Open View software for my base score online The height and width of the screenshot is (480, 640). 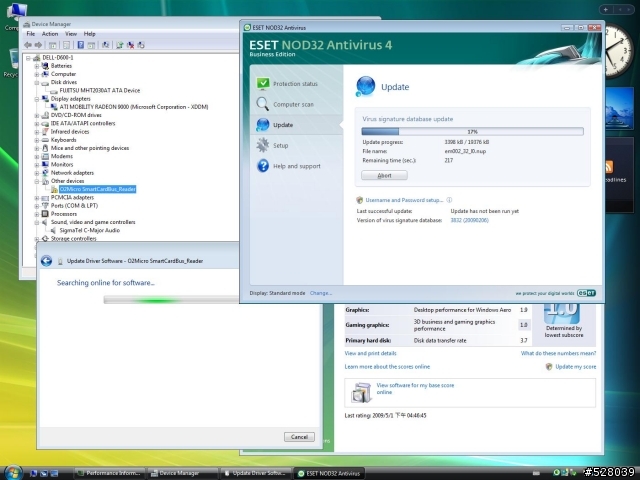click(x=415, y=389)
